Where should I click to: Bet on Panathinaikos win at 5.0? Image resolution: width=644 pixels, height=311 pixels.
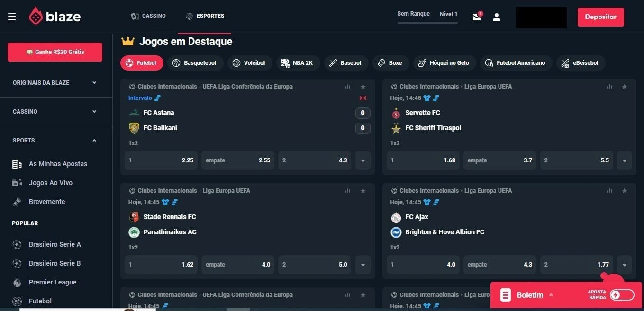315,265
